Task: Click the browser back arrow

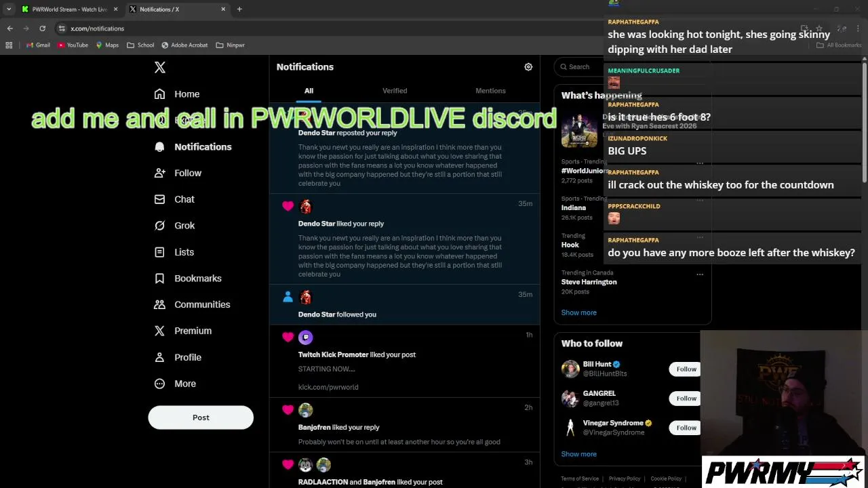Action: click(x=9, y=28)
